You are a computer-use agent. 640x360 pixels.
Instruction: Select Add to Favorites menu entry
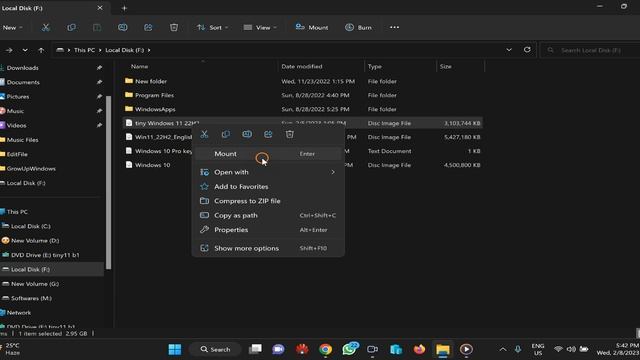pyautogui.click(x=268, y=187)
